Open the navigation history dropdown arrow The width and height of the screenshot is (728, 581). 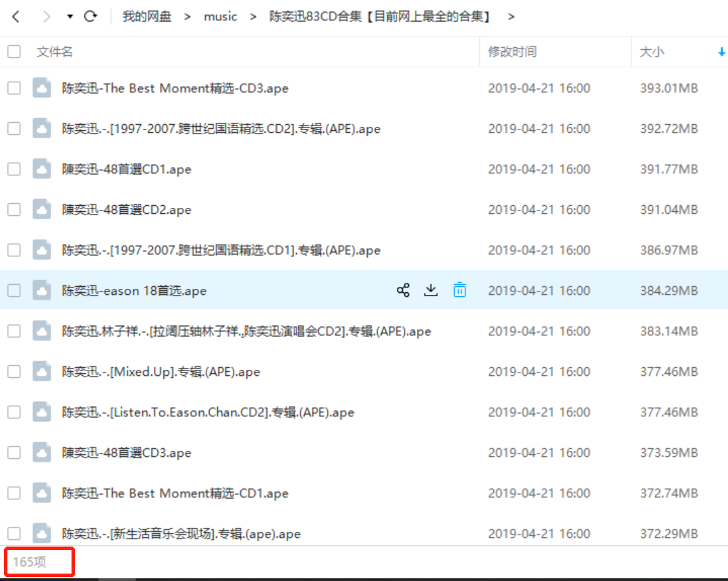tap(69, 17)
